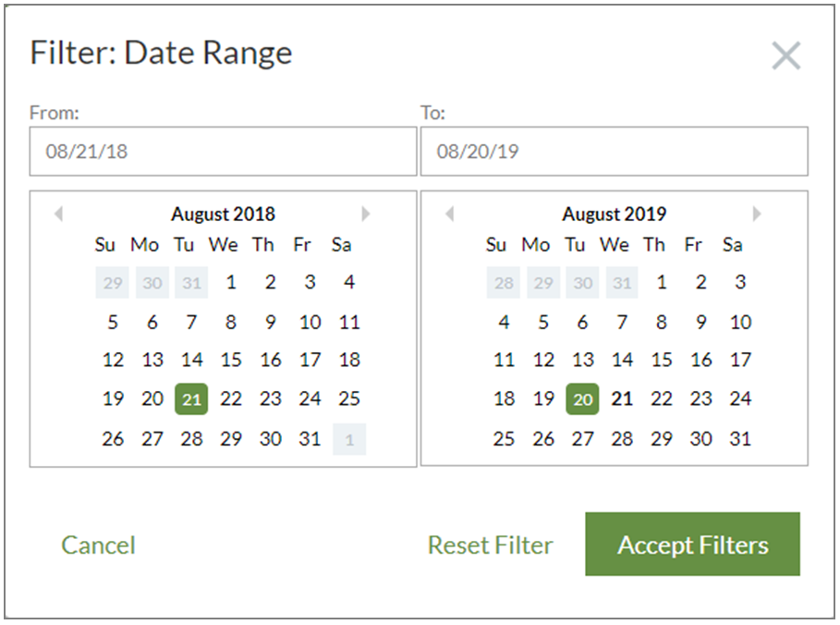The width and height of the screenshot is (840, 625).
Task: Click the Cancel link
Action: coord(98,545)
